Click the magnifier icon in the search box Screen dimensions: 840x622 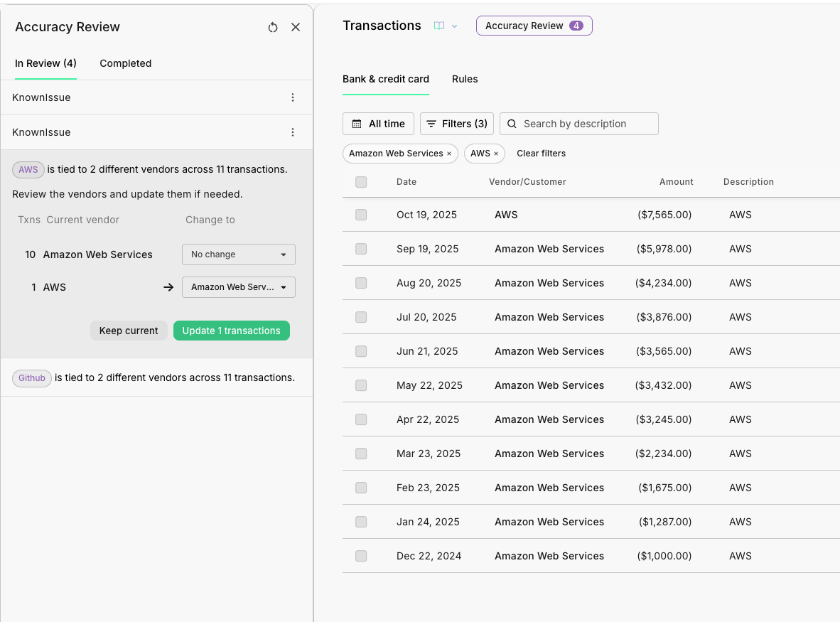click(512, 124)
